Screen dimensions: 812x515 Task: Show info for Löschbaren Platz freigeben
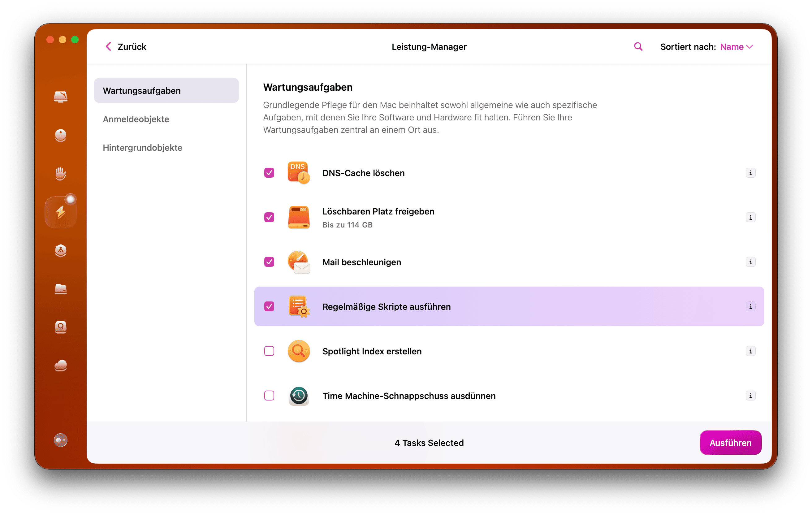click(x=751, y=218)
